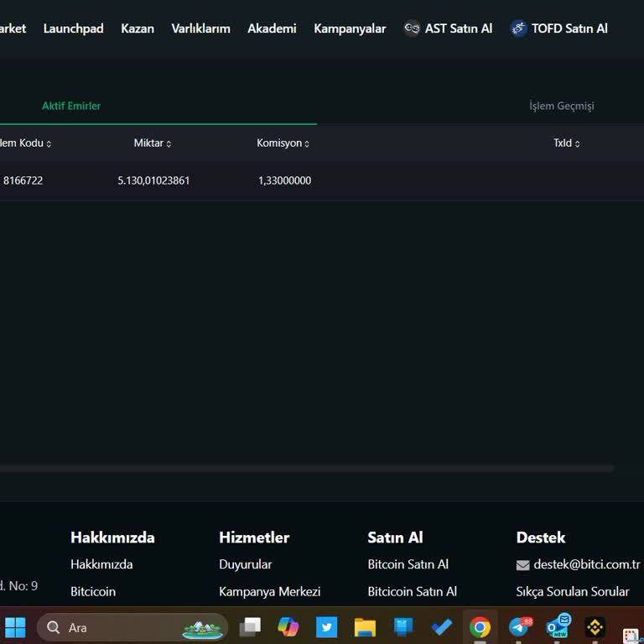Sort by the Miktar column arrows
Screen dimensions: 644x644
[169, 143]
